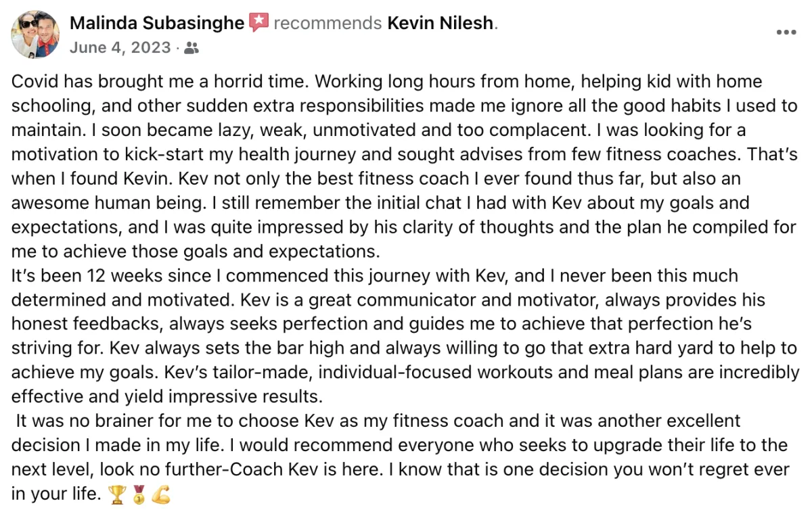Screen dimensions: 812x510
Task: Open the June 4, 2023 timestamp
Action: point(120,48)
